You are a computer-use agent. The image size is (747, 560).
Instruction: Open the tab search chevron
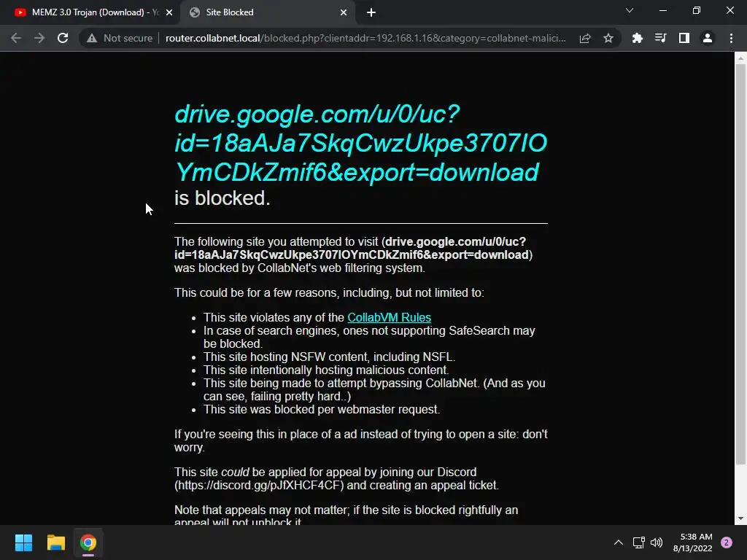pos(630,10)
